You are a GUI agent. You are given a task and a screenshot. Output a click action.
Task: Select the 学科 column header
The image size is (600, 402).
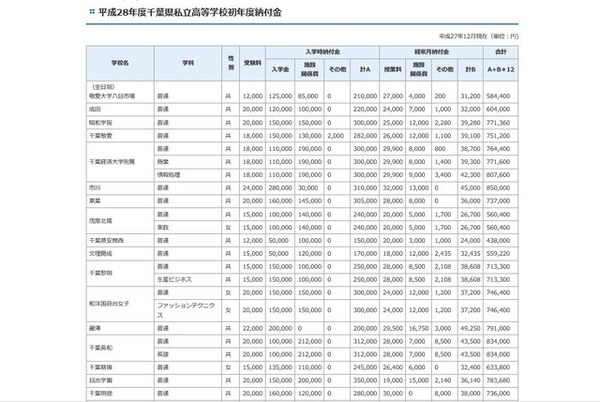coord(188,63)
